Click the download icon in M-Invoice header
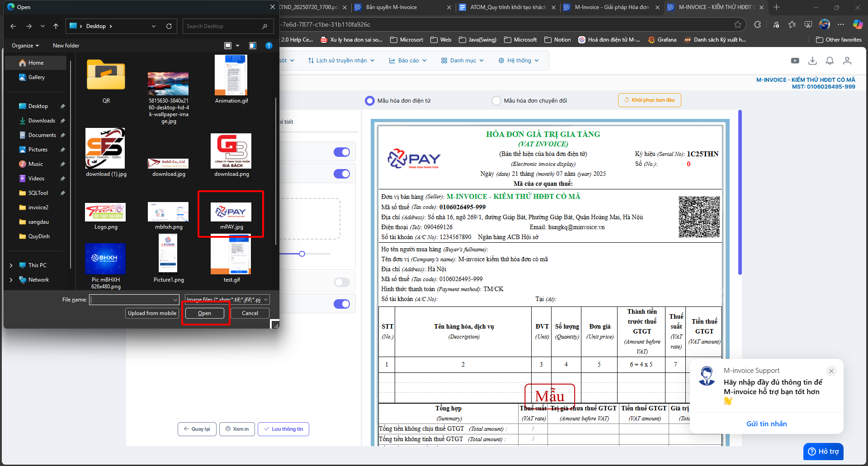The image size is (868, 466). [x=812, y=61]
